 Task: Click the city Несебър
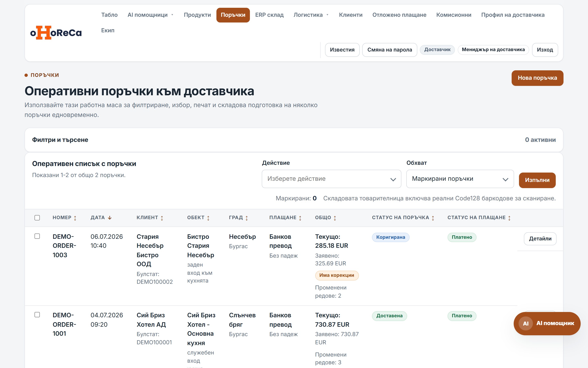point(242,237)
